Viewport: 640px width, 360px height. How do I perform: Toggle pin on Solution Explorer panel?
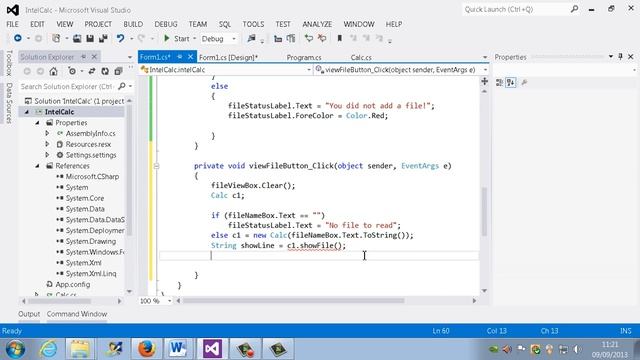[x=84, y=57]
